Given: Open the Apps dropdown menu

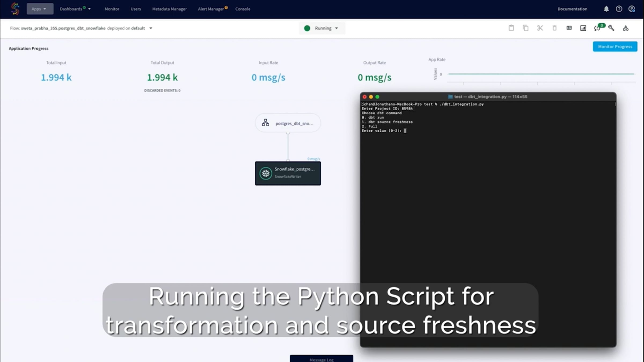Looking at the screenshot, I should click(x=40, y=9).
